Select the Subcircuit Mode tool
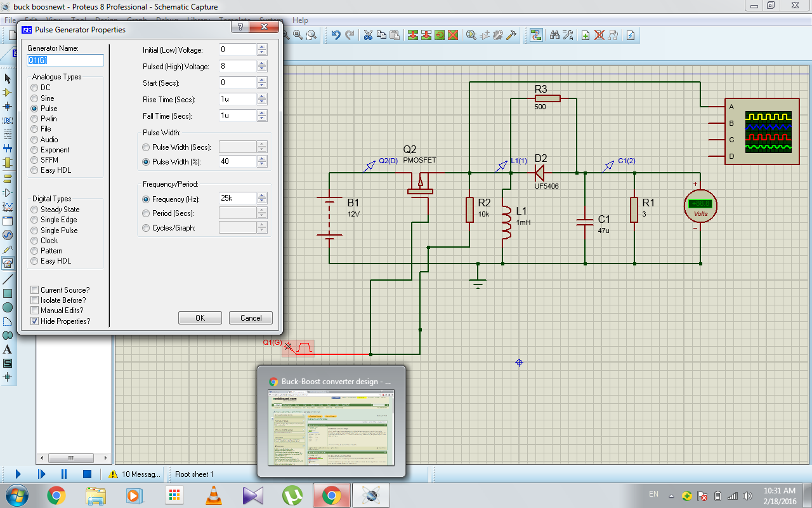812x508 pixels. (8, 162)
